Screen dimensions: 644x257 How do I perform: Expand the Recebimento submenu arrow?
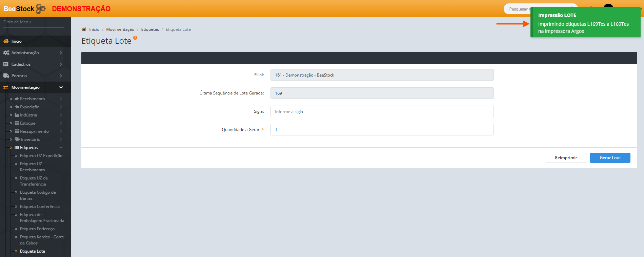61,99
